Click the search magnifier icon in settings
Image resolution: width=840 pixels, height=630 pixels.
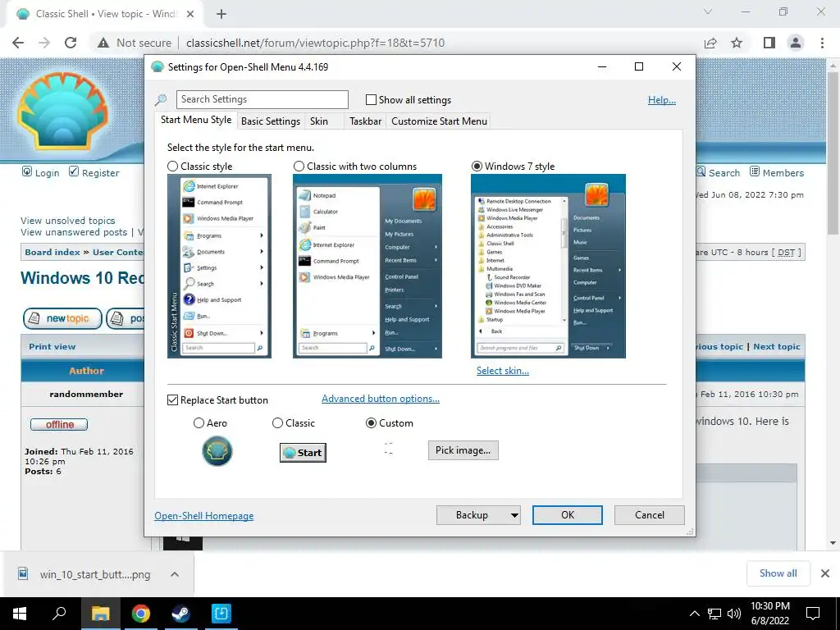[161, 99]
